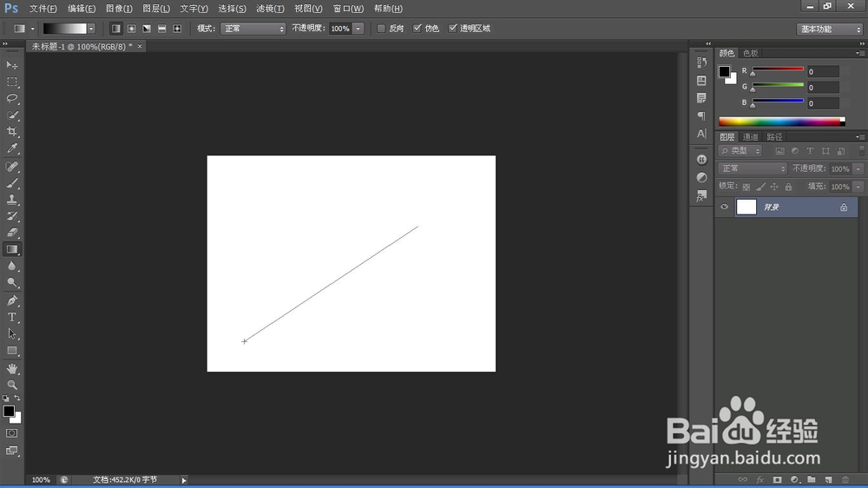Close the 未标题-1 document tab

click(x=140, y=47)
